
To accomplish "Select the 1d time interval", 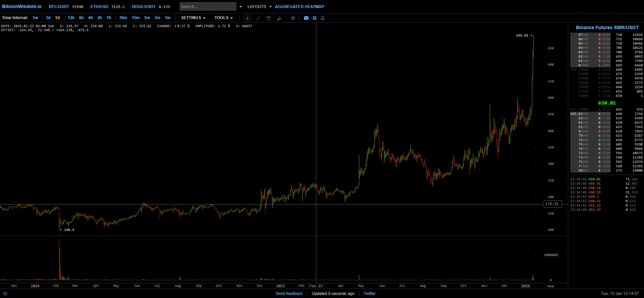I will point(57,18).
